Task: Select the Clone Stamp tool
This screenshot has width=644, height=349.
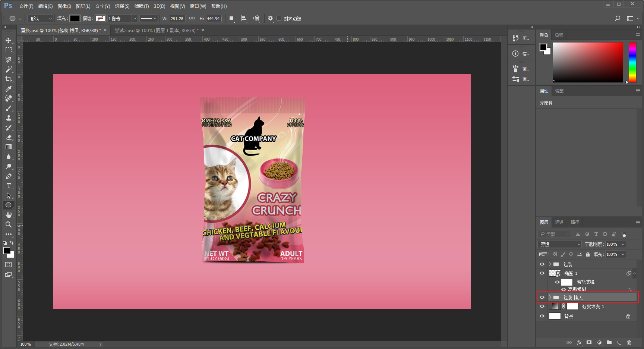Action: (x=9, y=118)
